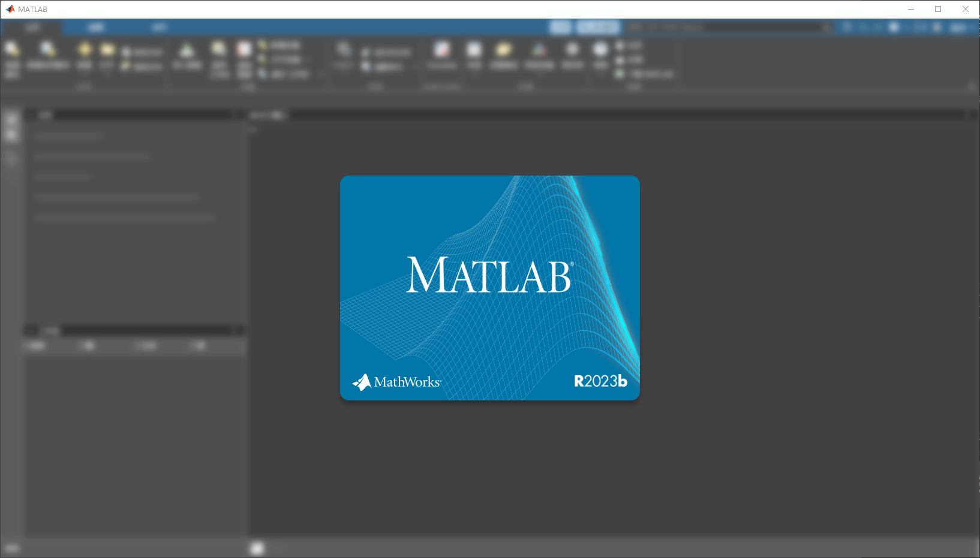
Task: Minimize the MATLAB window
Action: (x=910, y=9)
